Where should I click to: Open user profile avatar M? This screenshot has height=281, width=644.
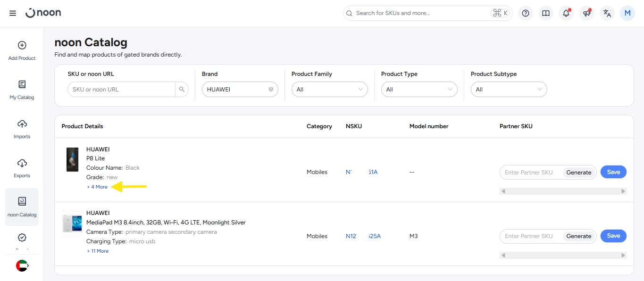coord(627,13)
